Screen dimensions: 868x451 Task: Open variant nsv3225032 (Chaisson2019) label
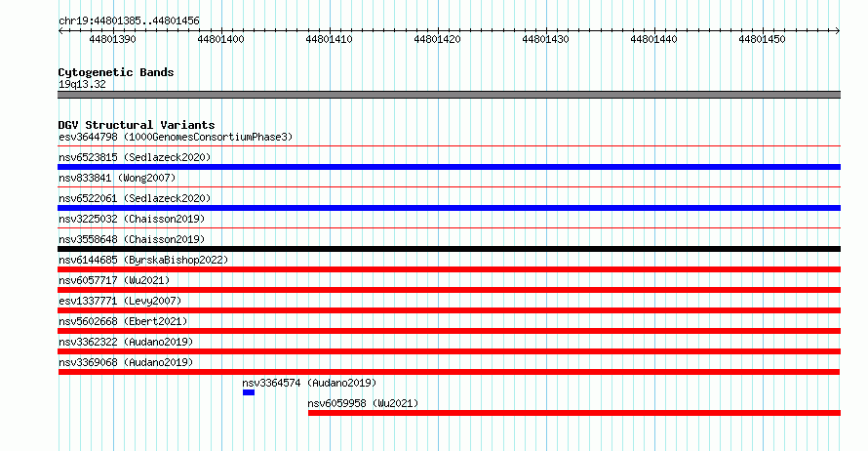[132, 219]
